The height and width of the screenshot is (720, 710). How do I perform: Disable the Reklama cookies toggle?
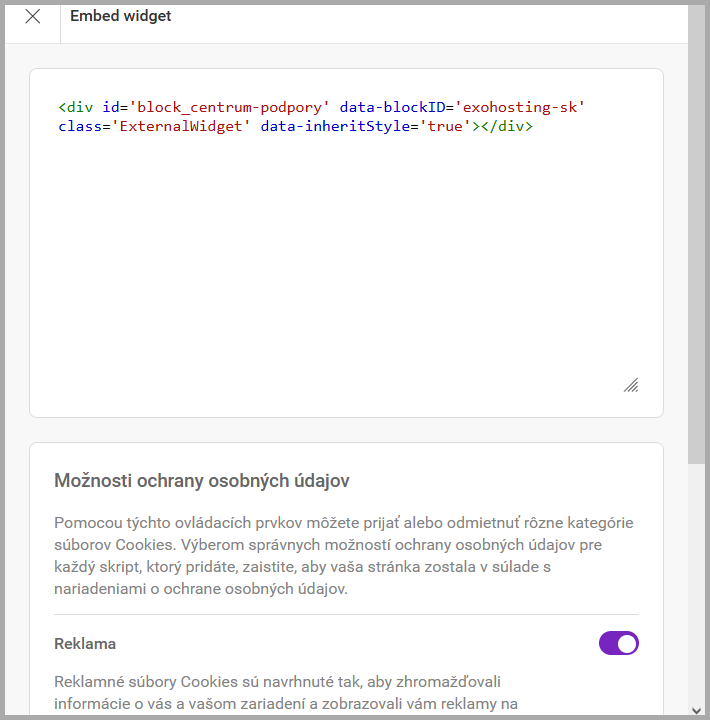(618, 643)
